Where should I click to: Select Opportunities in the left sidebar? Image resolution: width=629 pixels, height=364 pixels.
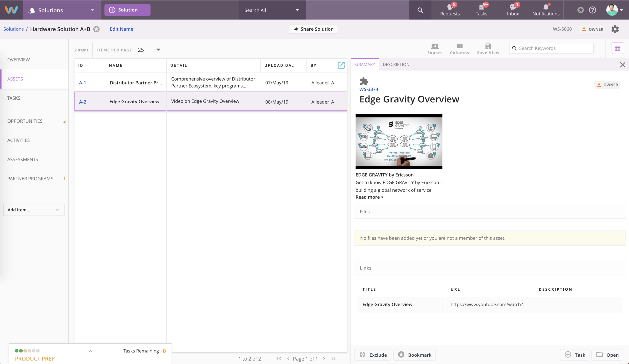pyautogui.click(x=25, y=121)
